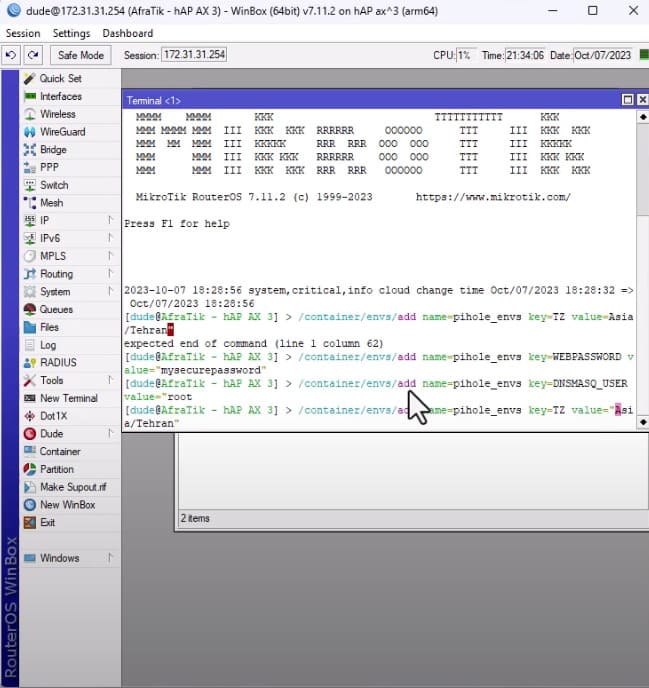The width and height of the screenshot is (649, 688).
Task: Expand the System submenu arrow
Action: pyautogui.click(x=111, y=291)
